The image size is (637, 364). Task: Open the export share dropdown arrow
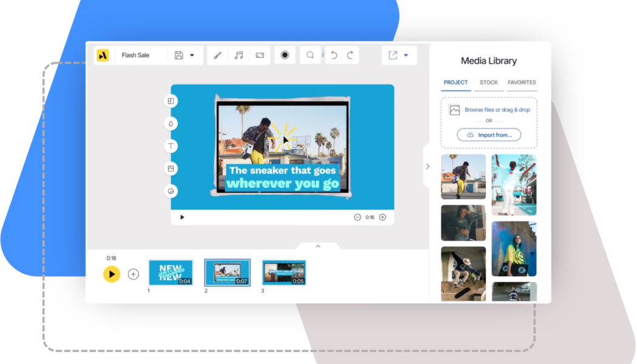pos(406,55)
